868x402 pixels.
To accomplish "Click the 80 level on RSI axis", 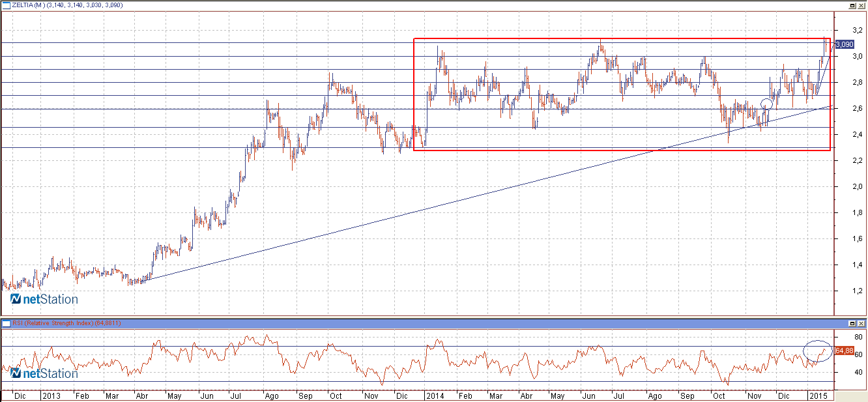I will [x=858, y=337].
